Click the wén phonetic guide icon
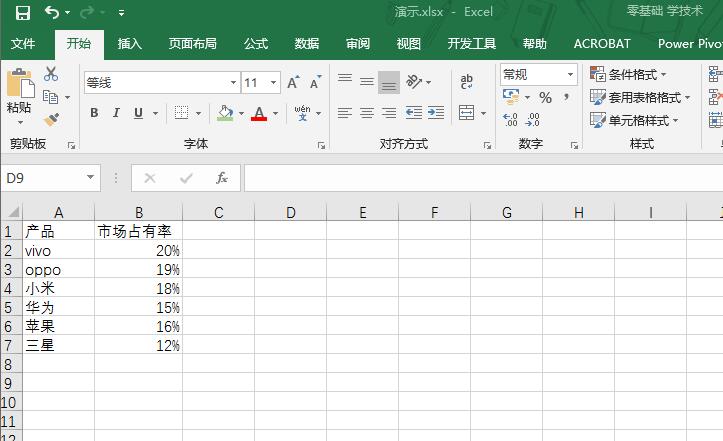 302,113
